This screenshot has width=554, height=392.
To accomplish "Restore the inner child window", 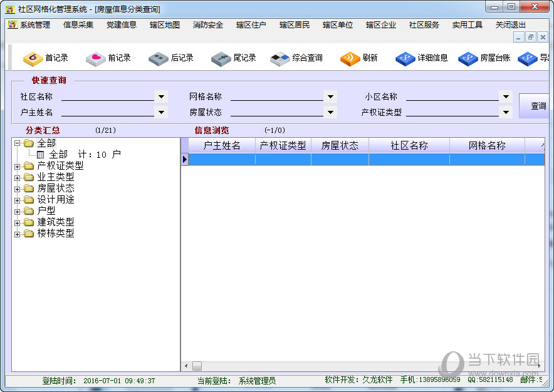I will [x=530, y=37].
